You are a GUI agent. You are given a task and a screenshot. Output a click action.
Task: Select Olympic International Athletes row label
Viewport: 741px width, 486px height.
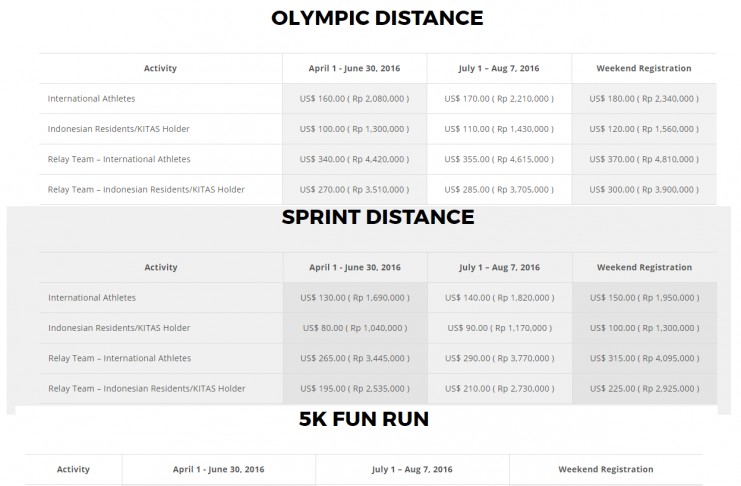(91, 99)
